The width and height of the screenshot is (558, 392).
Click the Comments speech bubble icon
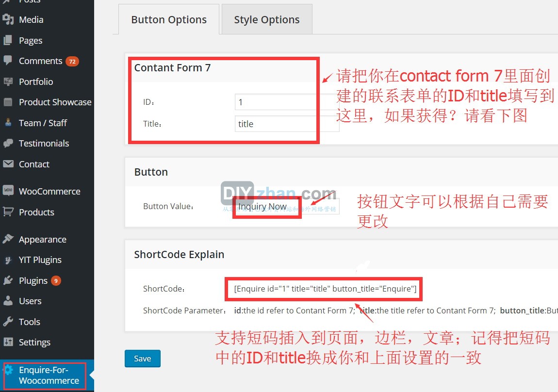pos(8,61)
